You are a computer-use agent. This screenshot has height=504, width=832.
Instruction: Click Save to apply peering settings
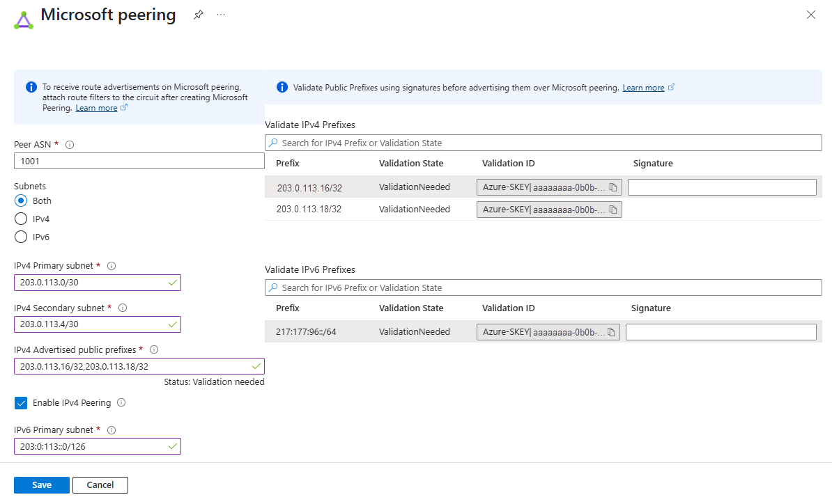click(x=41, y=485)
